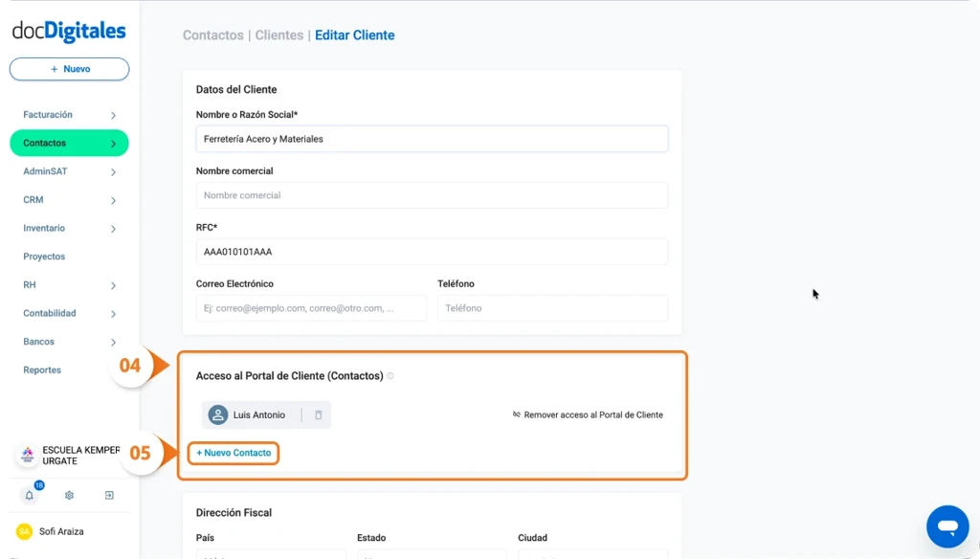Open the chat bubble in the bottom corner

click(x=947, y=525)
